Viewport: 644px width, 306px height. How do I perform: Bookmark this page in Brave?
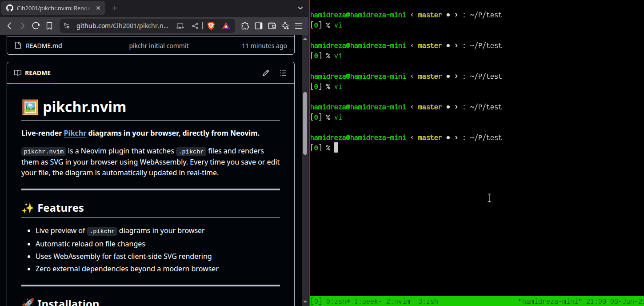pyautogui.click(x=49, y=26)
